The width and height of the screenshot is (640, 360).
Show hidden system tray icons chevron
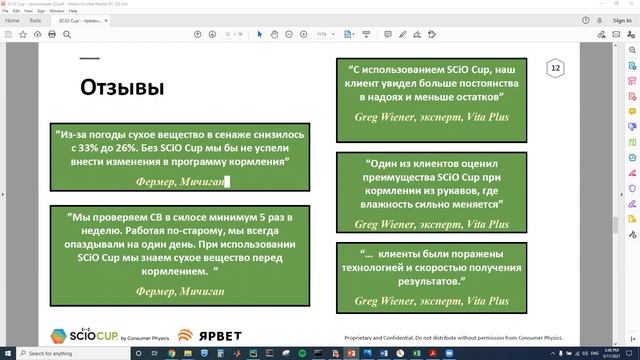[x=553, y=353]
